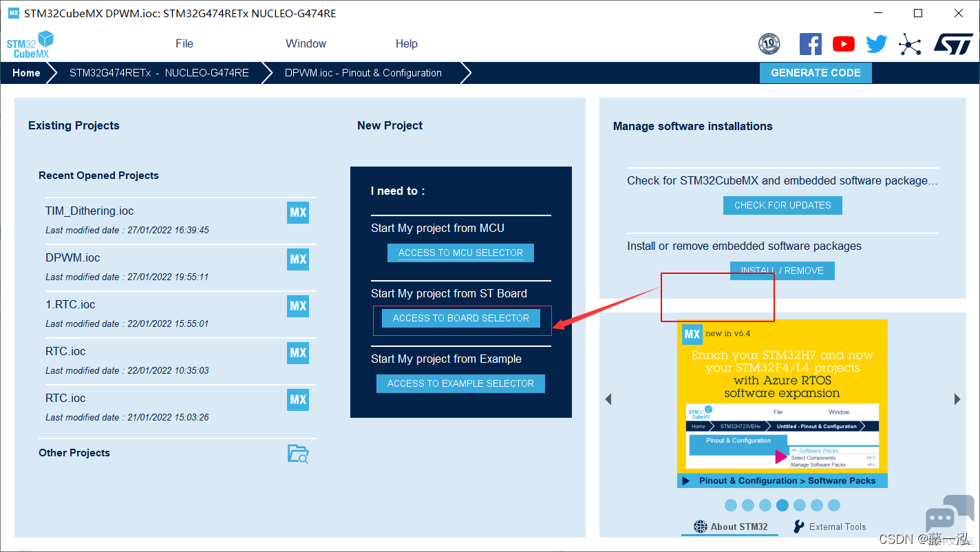This screenshot has height=552, width=980.
Task: Show next banner with right arrow
Action: [957, 399]
